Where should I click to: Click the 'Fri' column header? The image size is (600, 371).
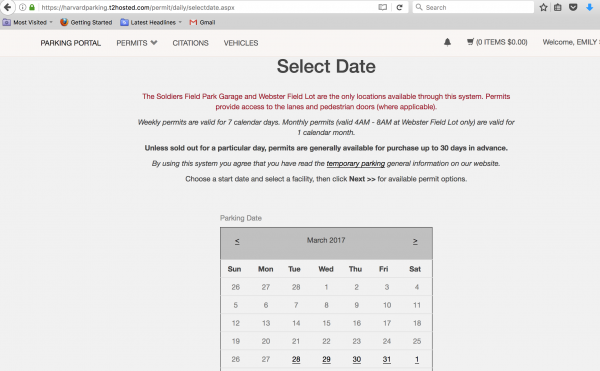point(383,269)
